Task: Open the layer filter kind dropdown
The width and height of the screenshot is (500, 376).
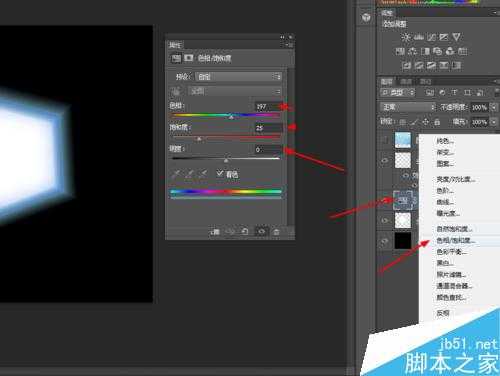Action: tap(398, 93)
